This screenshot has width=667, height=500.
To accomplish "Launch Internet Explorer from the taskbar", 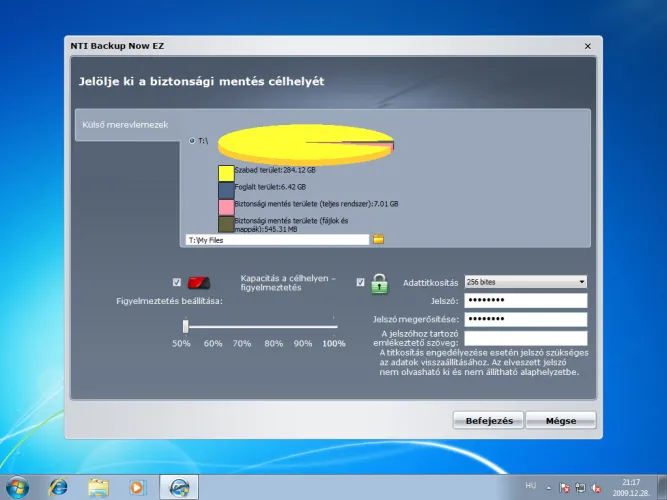I will click(x=58, y=487).
